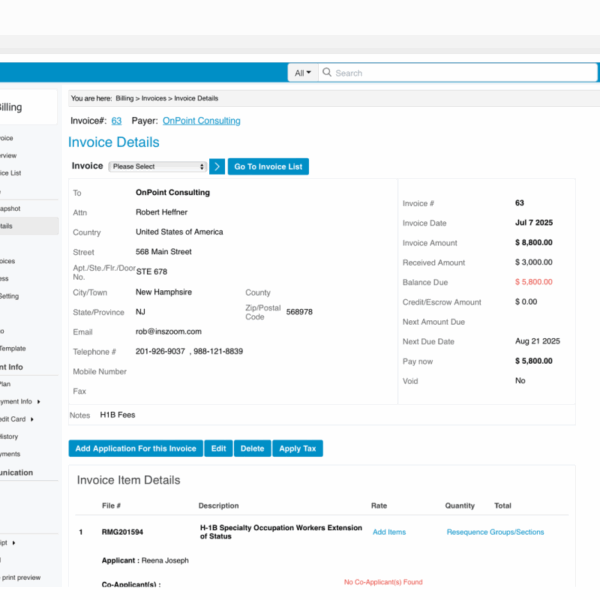Open invoice number 63 link
Viewport: 600px width, 600px height.
coord(116,121)
